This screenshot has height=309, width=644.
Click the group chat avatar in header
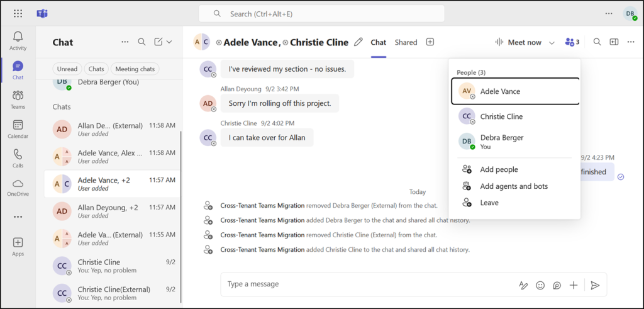click(202, 42)
